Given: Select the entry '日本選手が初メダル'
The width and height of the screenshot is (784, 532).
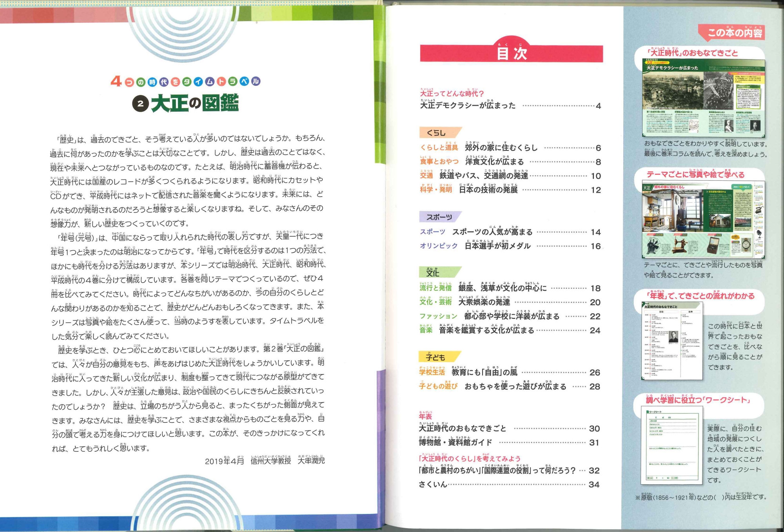Looking at the screenshot, I should (497, 245).
